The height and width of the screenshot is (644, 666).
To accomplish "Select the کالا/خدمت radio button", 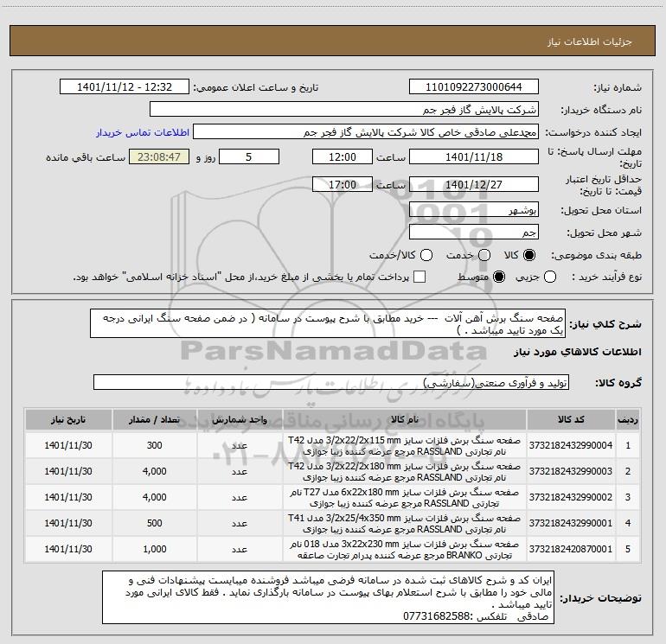I will coord(426,255).
